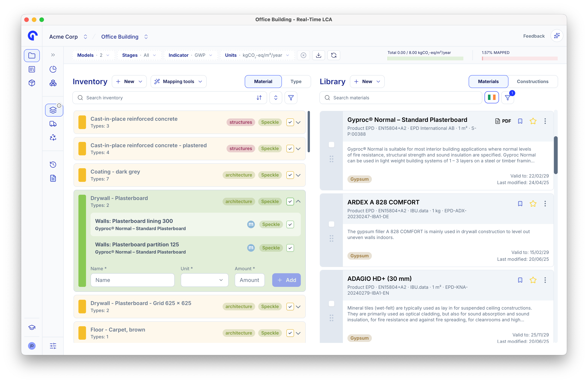588x383 pixels.
Task: Open more options for ADAGIO HD+ material
Action: point(545,280)
